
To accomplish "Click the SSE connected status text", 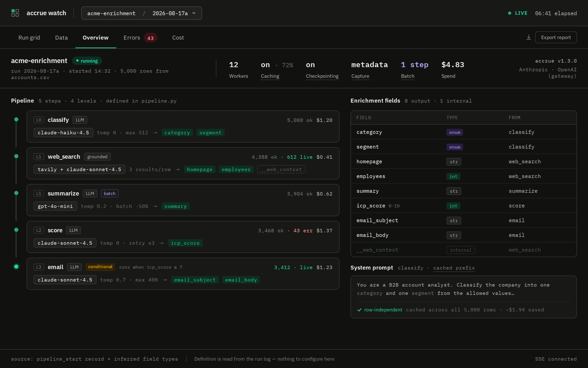I will click(x=556, y=359).
